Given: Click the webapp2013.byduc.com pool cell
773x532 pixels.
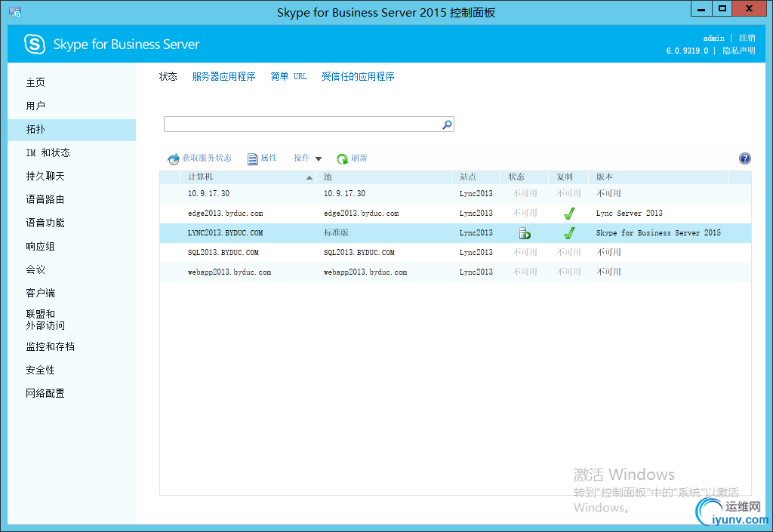Looking at the screenshot, I should tap(365, 272).
